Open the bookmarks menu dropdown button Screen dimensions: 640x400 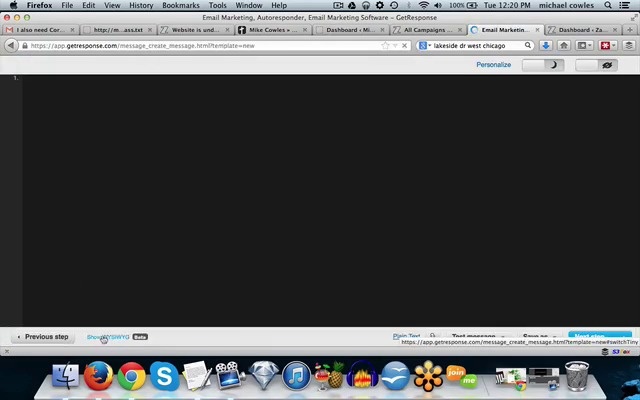(584, 45)
